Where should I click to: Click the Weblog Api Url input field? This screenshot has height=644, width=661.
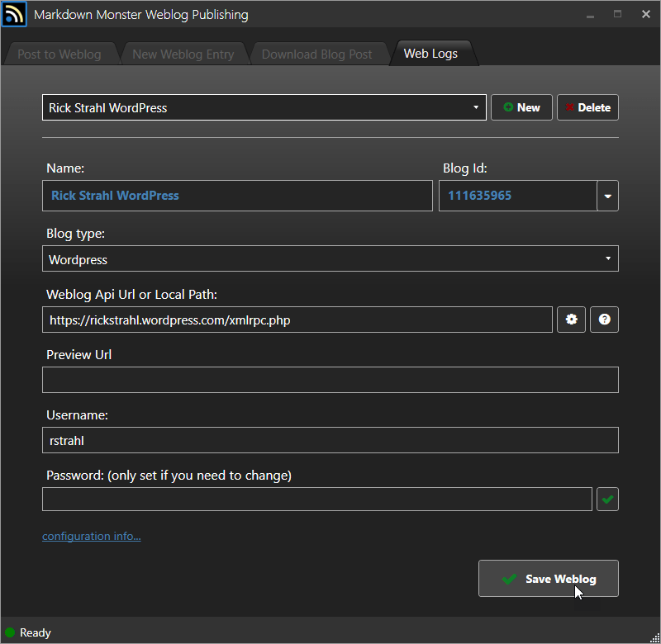[297, 320]
